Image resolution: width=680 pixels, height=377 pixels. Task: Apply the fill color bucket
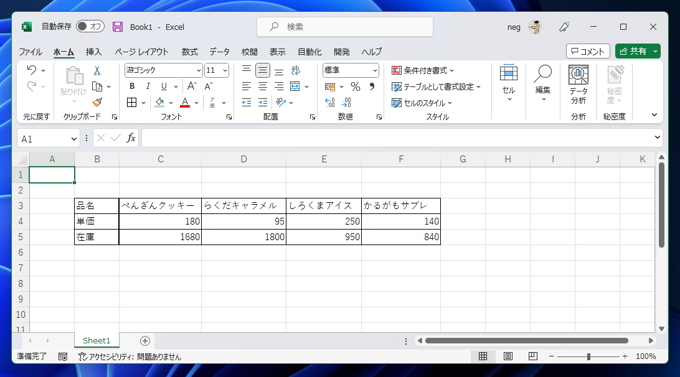[x=160, y=102]
